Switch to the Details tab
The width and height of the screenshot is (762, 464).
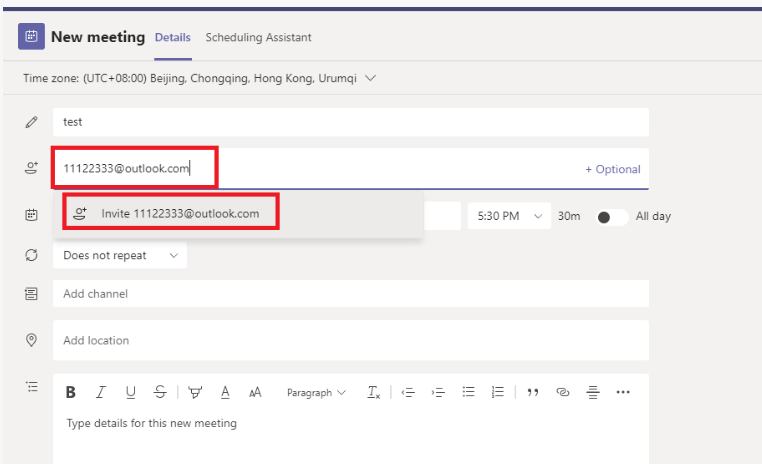(173, 37)
